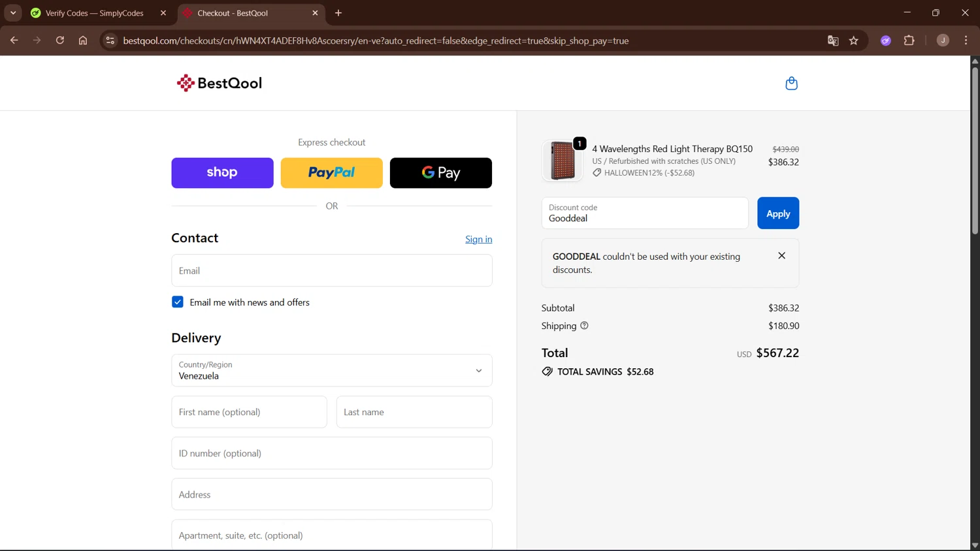This screenshot has height=551, width=980.
Task: Focus the Address field
Action: click(332, 494)
